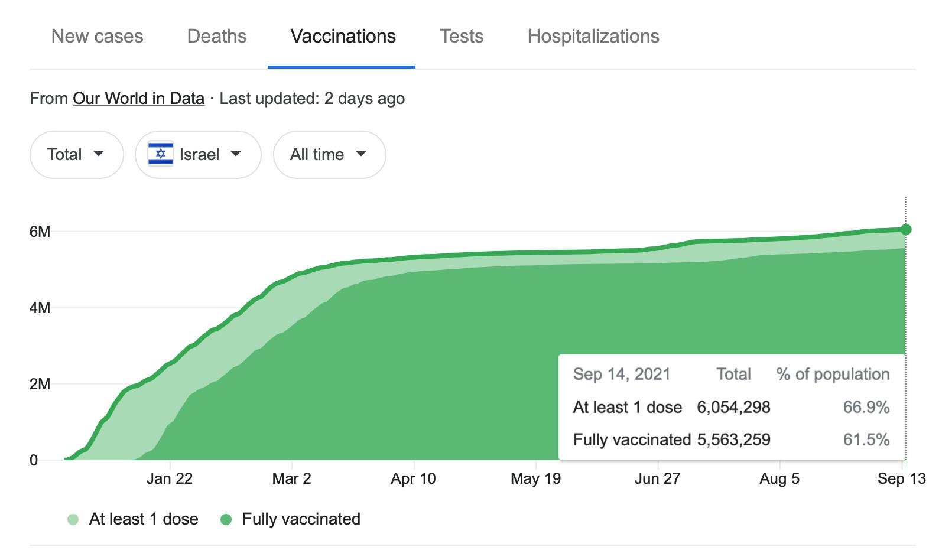Select the Vaccinations tab

[x=343, y=37]
